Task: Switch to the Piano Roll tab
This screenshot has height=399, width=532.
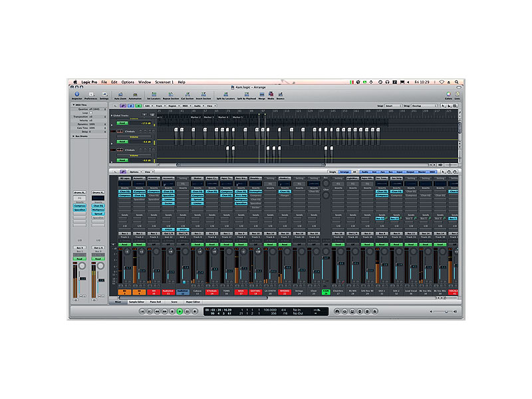Action: (x=156, y=302)
